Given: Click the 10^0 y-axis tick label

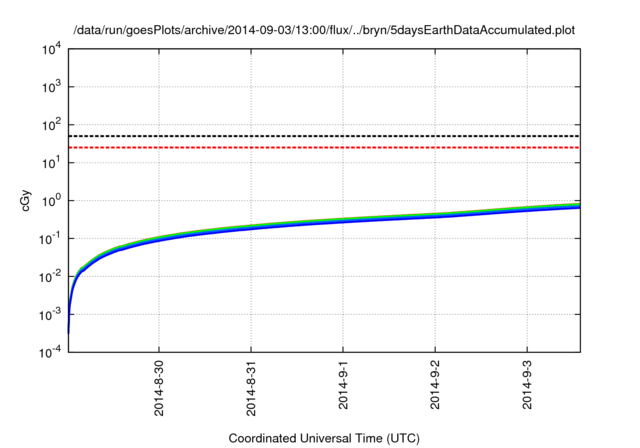Looking at the screenshot, I should click(x=51, y=201).
